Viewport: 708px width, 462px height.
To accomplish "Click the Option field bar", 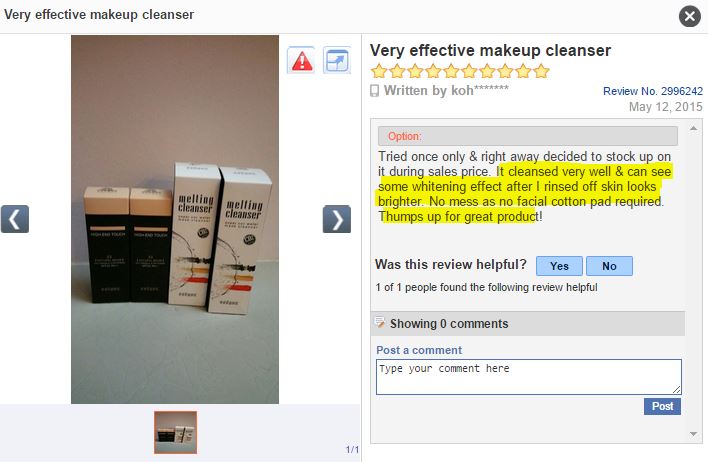I will (527, 136).
